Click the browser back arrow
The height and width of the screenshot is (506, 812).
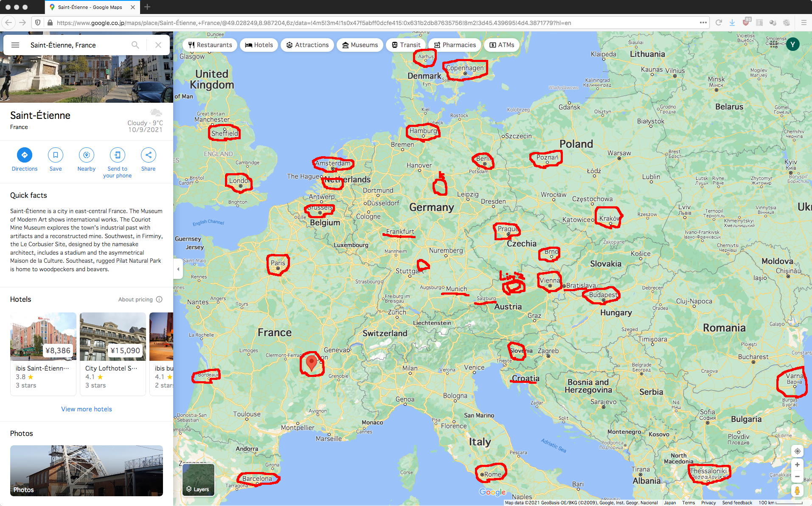[9, 22]
